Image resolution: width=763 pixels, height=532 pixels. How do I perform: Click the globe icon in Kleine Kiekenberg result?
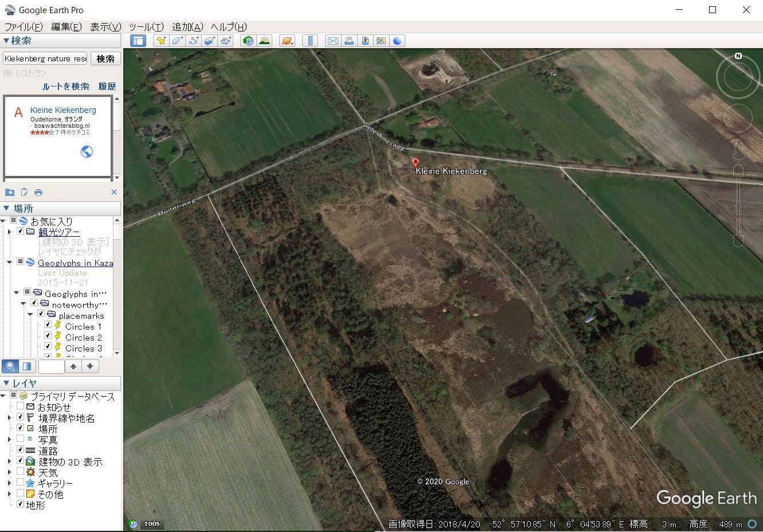[x=87, y=151]
